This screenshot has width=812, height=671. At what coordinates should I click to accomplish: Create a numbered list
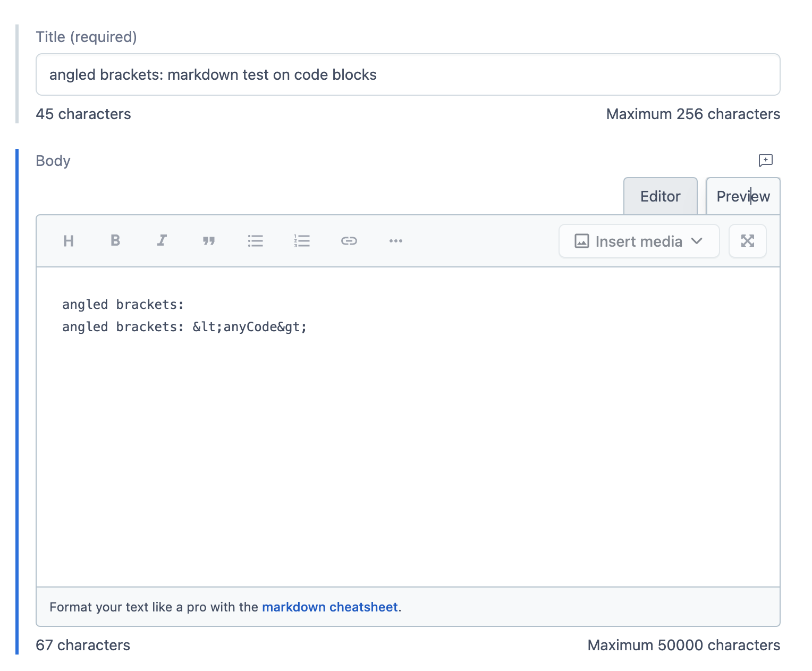[x=302, y=241]
